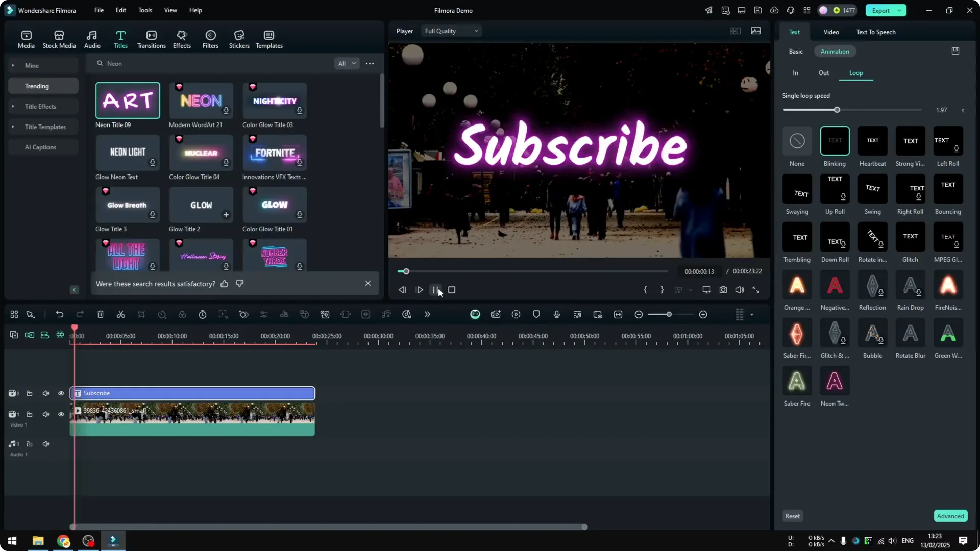This screenshot has height=551, width=980.
Task: Take a snapshot using the camera icon
Action: pyautogui.click(x=723, y=290)
